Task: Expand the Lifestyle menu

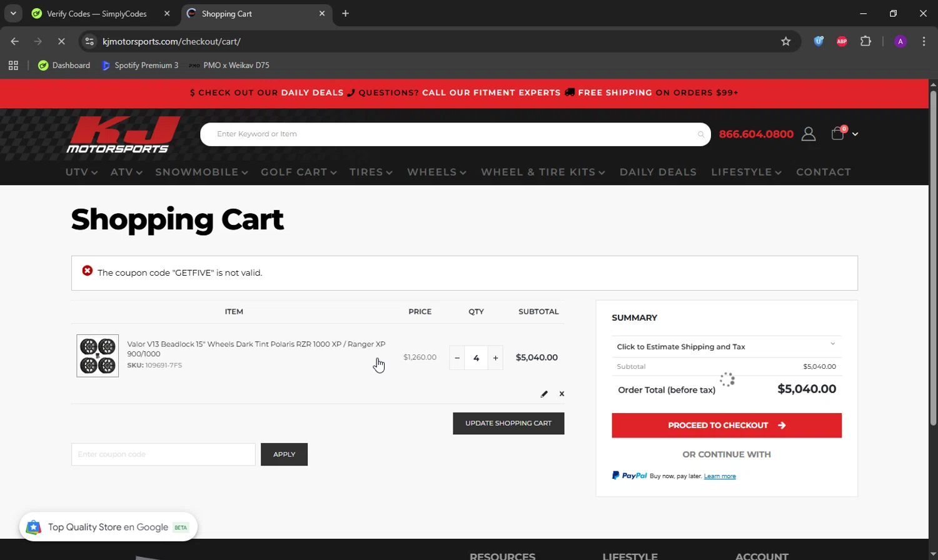Action: coord(746,172)
